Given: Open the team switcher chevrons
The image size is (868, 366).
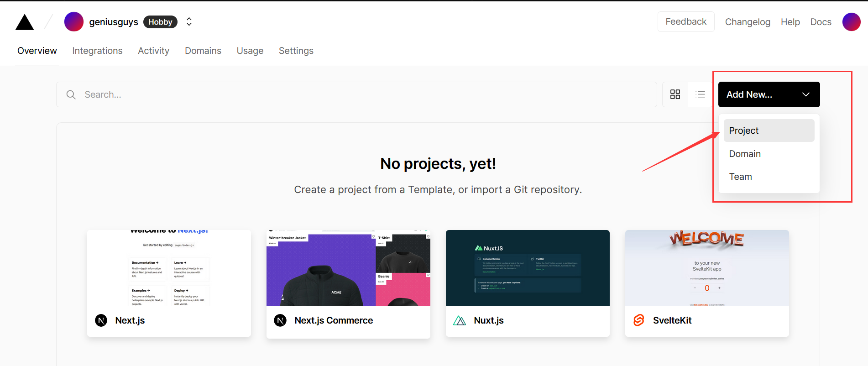Looking at the screenshot, I should tap(189, 21).
